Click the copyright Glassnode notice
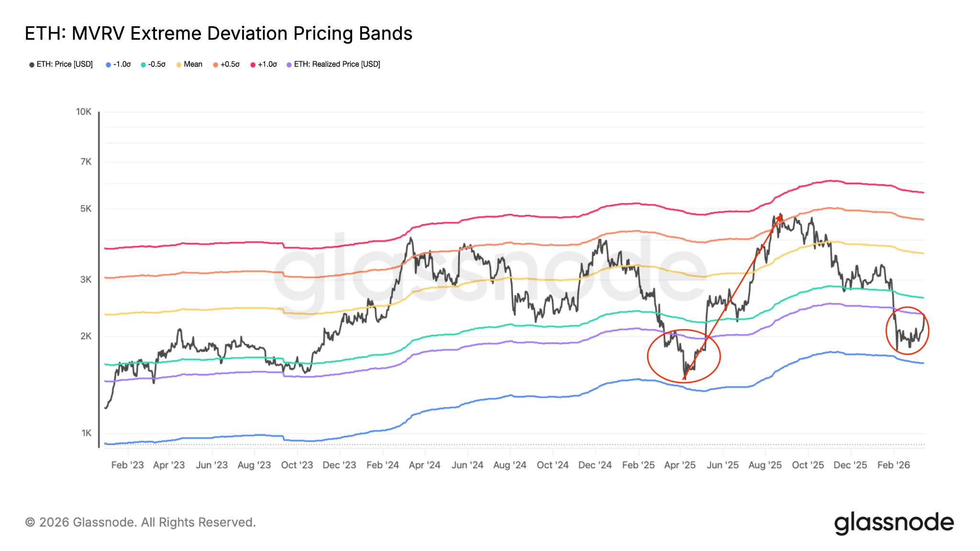Image resolution: width=980 pixels, height=551 pixels. click(x=140, y=522)
